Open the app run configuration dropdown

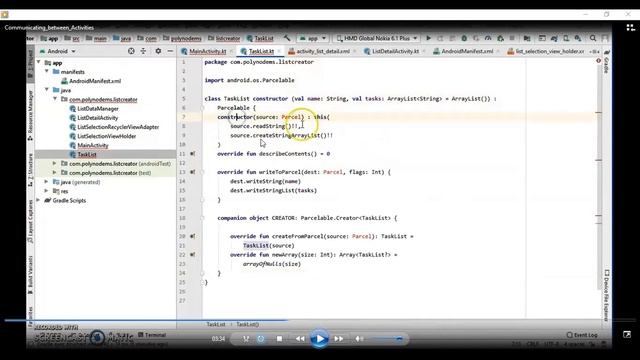point(313,38)
